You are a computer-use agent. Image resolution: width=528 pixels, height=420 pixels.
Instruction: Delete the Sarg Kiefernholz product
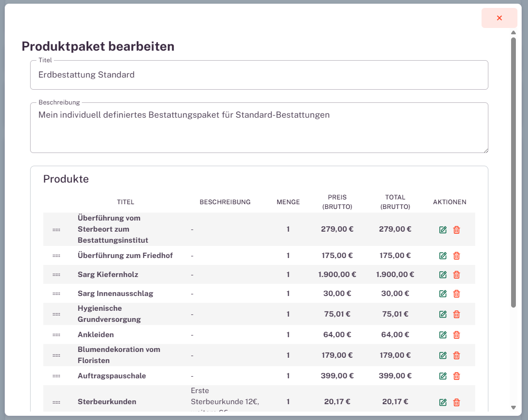[x=456, y=274]
